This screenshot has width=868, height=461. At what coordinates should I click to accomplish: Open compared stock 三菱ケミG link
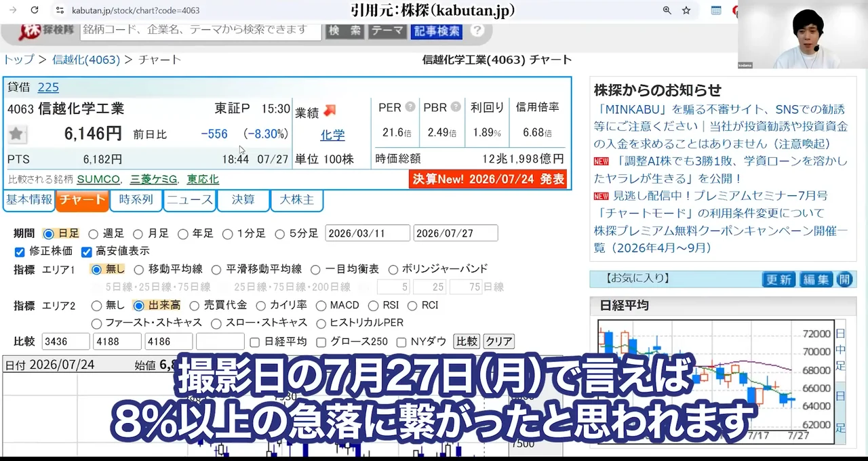(x=154, y=179)
